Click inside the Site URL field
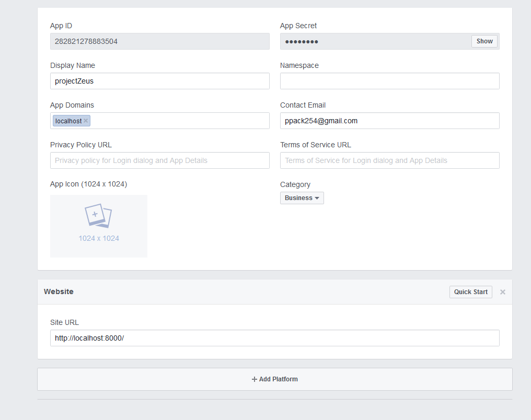Viewport: 531px width, 420px height. 274,338
